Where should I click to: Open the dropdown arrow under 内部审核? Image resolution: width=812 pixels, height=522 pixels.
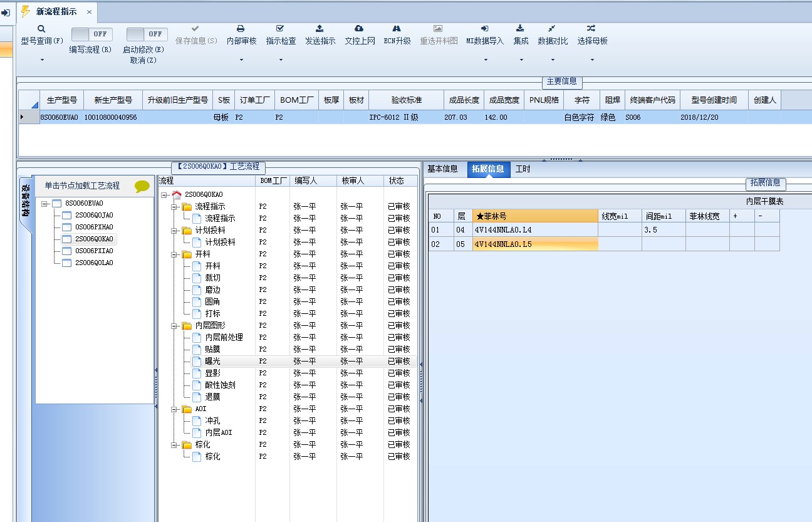pos(241,60)
